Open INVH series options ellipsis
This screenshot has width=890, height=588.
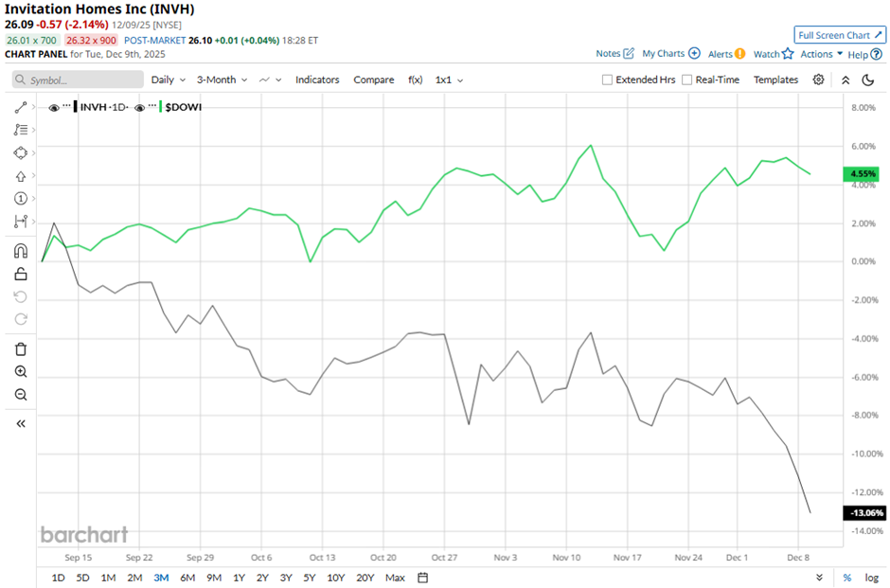coord(67,105)
